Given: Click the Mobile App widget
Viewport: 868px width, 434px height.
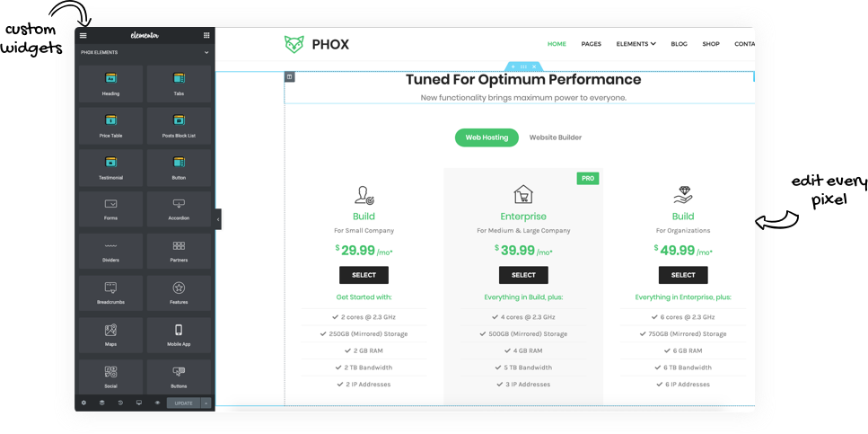Looking at the screenshot, I should pyautogui.click(x=179, y=335).
